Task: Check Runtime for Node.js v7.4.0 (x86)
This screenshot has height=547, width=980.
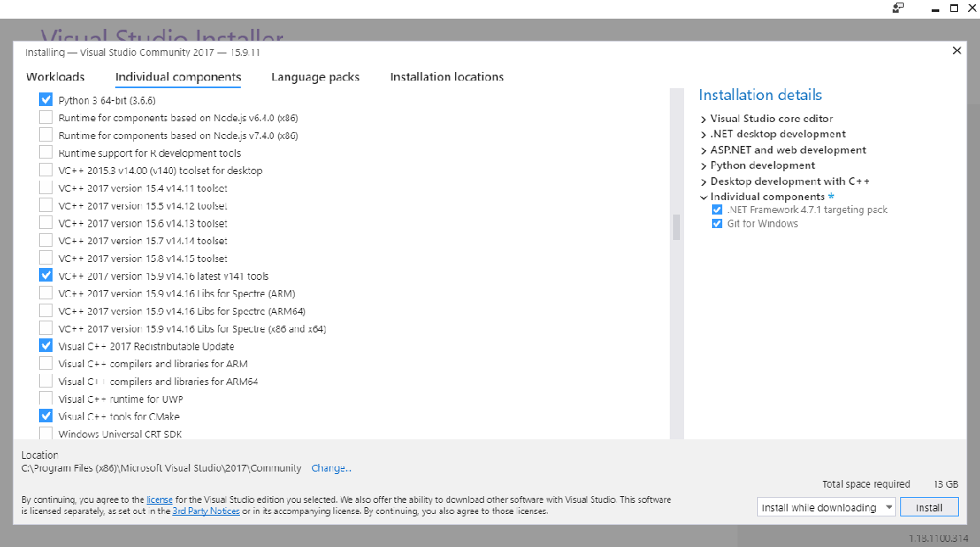Action: [46, 135]
